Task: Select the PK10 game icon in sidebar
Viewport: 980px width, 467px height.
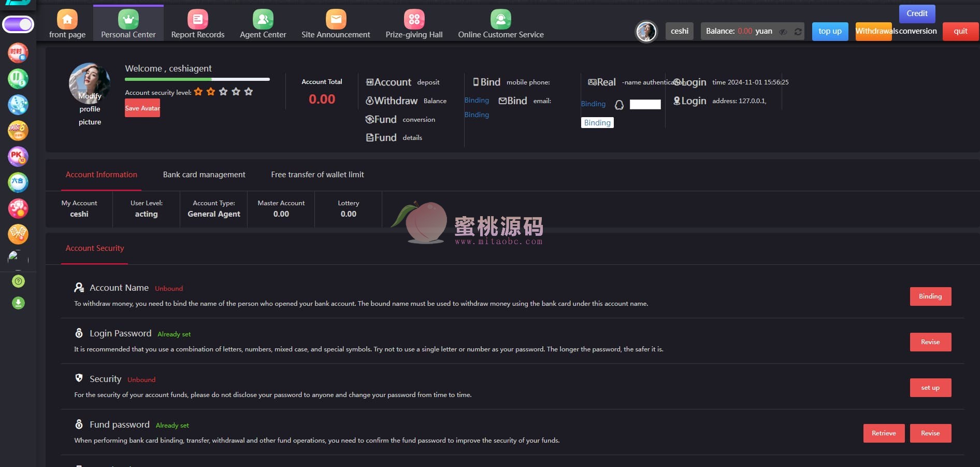Action: point(18,156)
